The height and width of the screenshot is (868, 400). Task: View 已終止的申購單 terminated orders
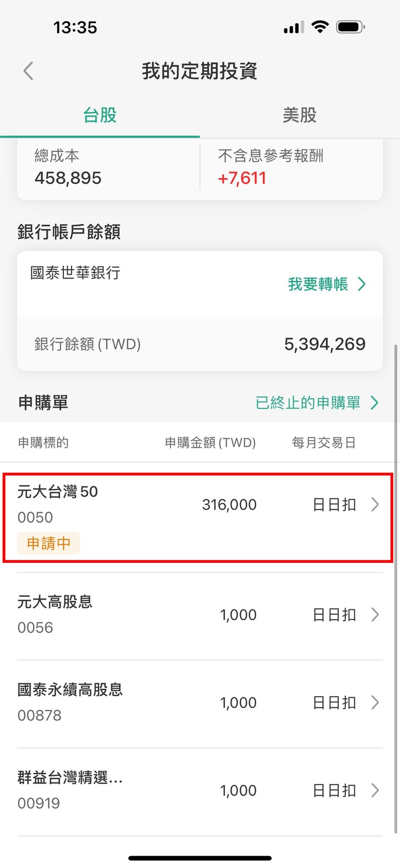[x=317, y=403]
